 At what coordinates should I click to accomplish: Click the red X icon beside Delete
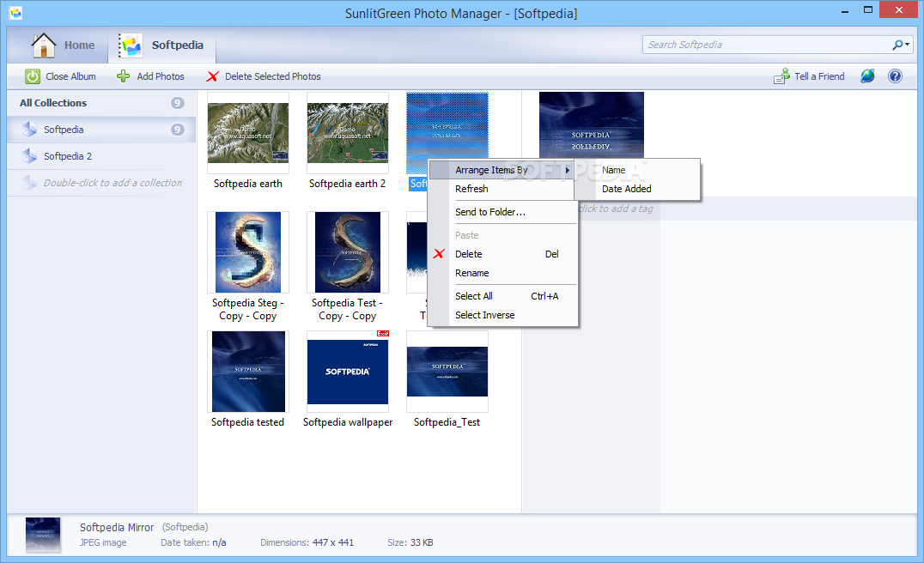tap(439, 254)
